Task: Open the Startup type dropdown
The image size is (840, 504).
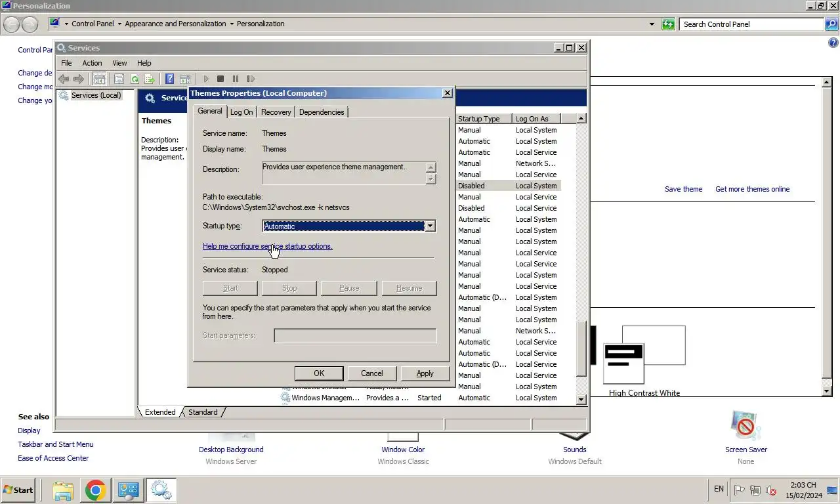Action: [x=430, y=226]
